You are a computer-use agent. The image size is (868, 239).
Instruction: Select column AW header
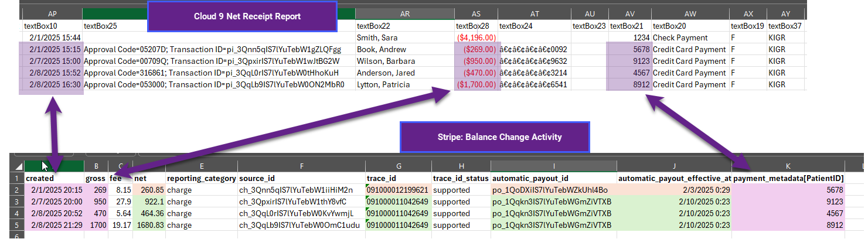pyautogui.click(x=689, y=13)
